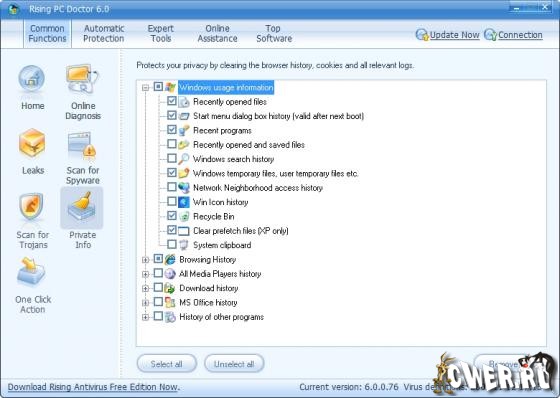560x398 pixels.
Task: Uncheck Start menu dialog box history
Action: (x=172, y=115)
